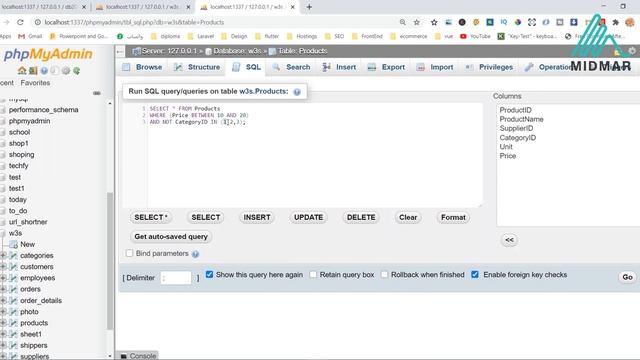Open the IQ browser extension
Screen dimensions: 640x360
(x=504, y=22)
